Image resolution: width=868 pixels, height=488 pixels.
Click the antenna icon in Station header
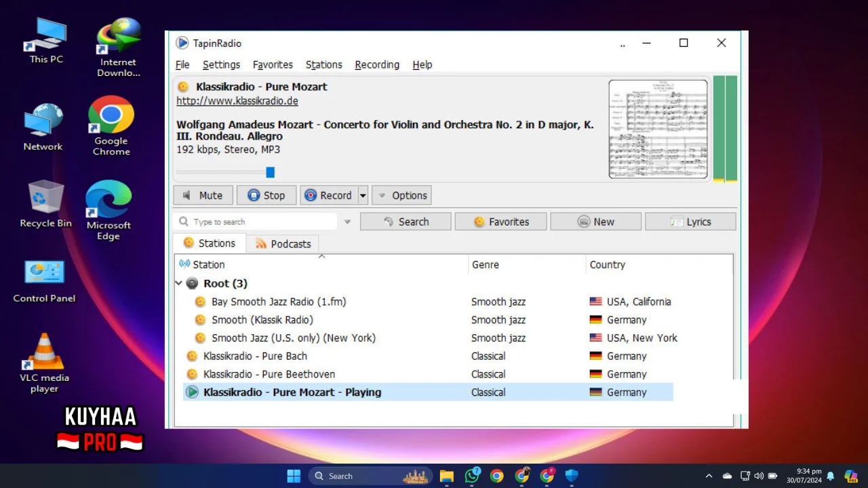(x=184, y=264)
